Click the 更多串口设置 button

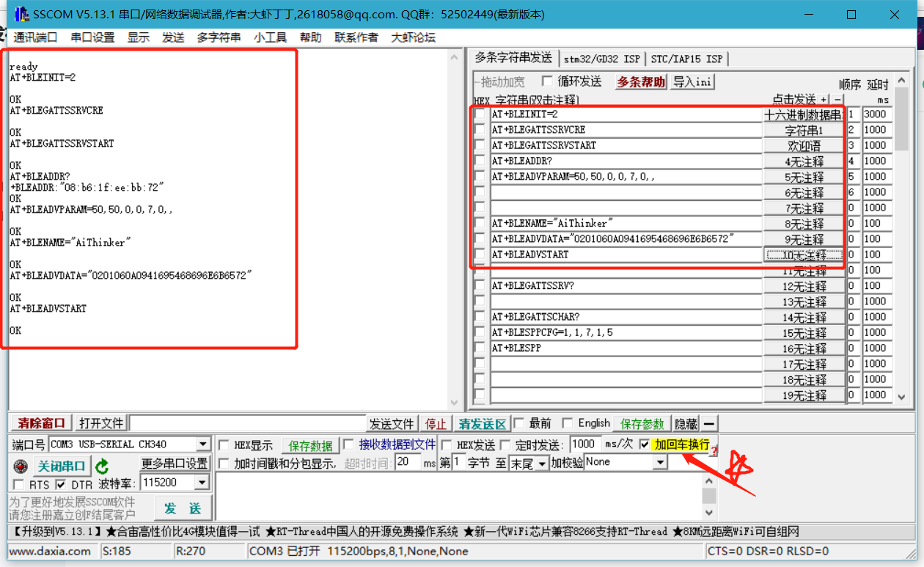(175, 464)
